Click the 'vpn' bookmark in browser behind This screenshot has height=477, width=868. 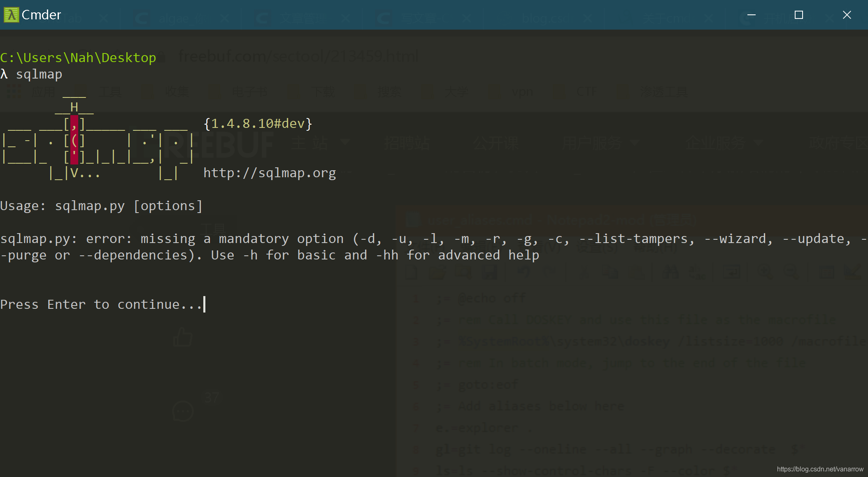(x=523, y=91)
